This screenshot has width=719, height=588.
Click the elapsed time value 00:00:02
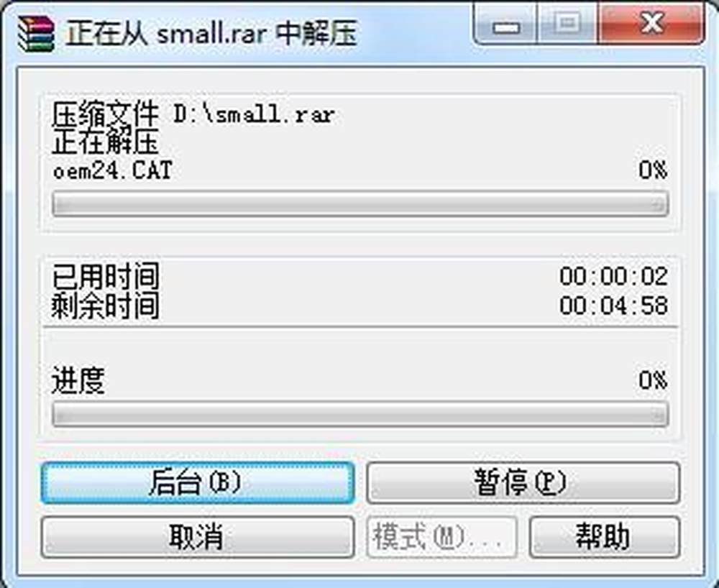click(613, 276)
